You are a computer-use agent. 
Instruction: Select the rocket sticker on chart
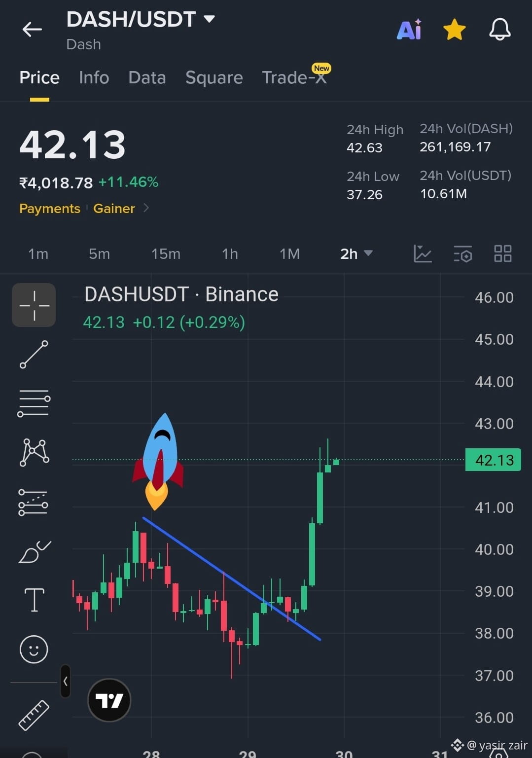[158, 461]
